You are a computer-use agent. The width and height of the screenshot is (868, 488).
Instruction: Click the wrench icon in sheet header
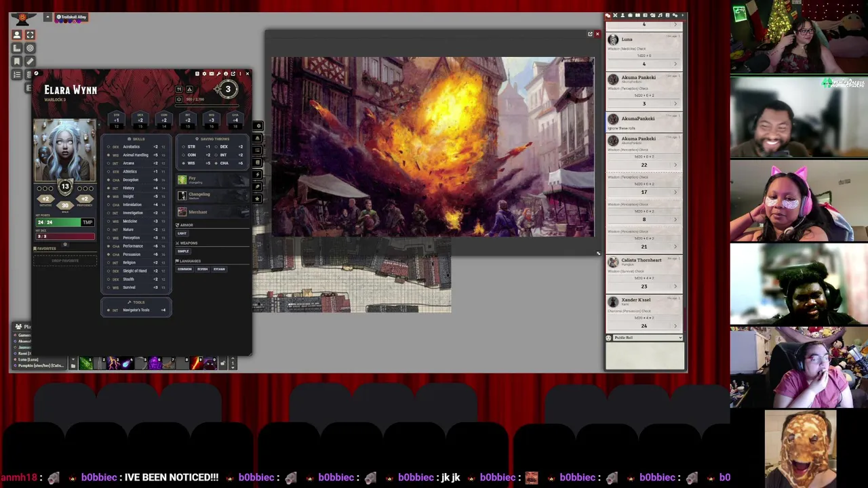click(x=218, y=74)
